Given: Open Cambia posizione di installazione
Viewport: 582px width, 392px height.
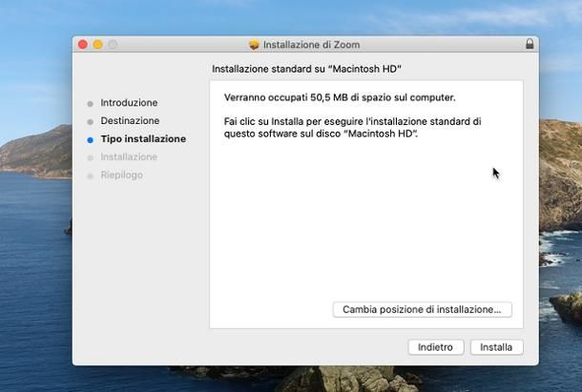Looking at the screenshot, I should (422, 310).
